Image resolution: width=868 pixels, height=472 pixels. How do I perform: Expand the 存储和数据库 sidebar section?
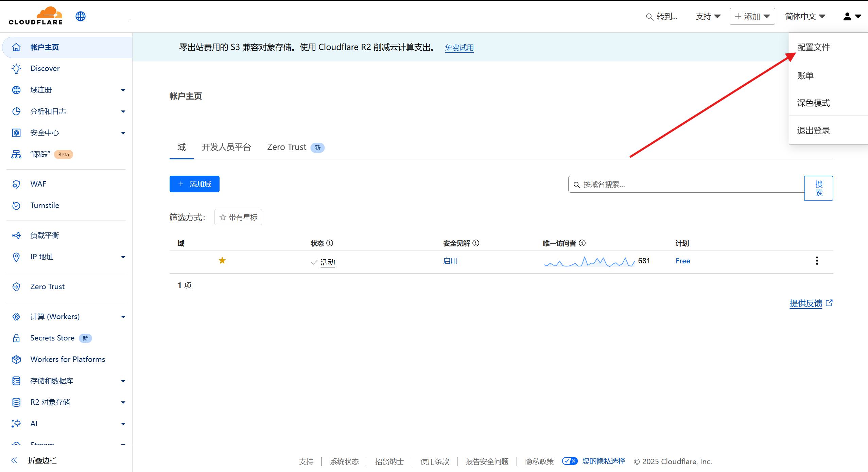(x=123, y=381)
